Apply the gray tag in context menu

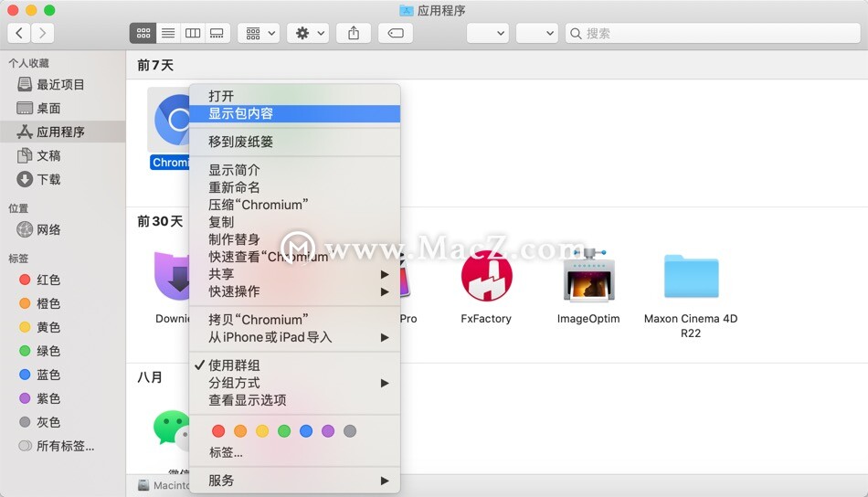coord(350,431)
